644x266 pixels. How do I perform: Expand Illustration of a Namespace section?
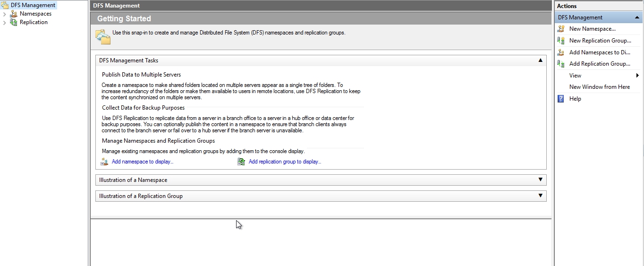tap(541, 180)
